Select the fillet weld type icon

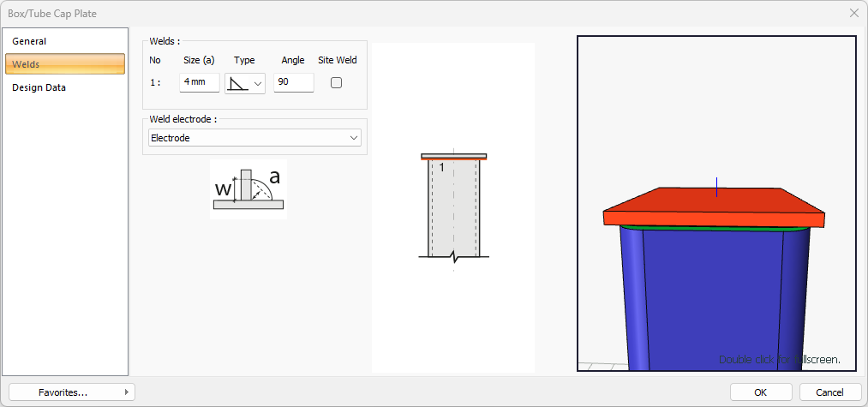[237, 83]
